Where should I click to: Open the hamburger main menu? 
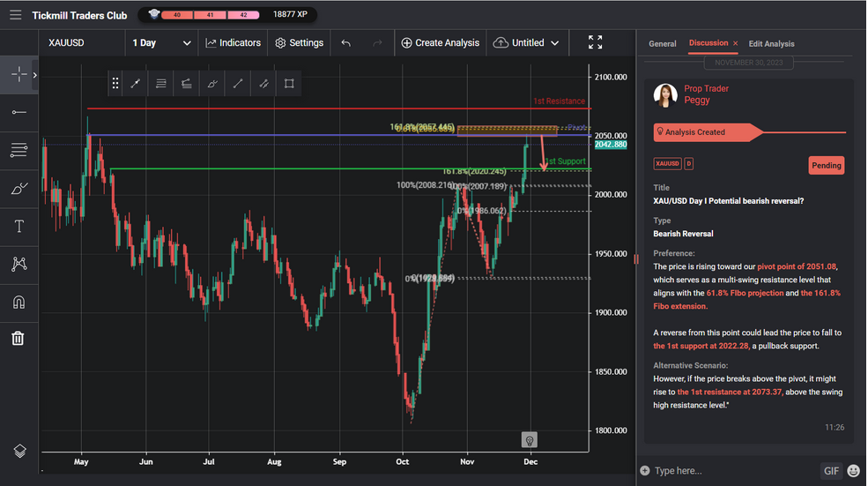[16, 15]
